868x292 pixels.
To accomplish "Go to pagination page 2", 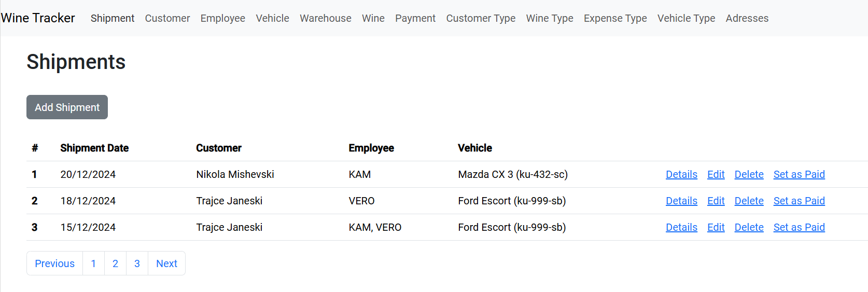I will point(115,263).
